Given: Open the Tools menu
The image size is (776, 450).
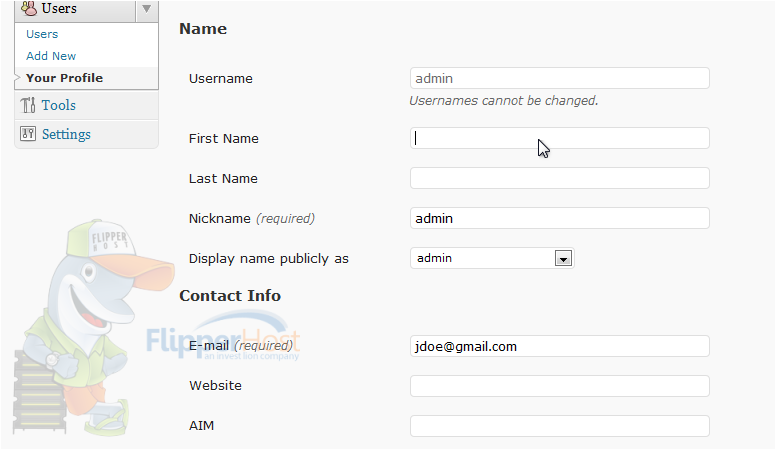Looking at the screenshot, I should click(58, 105).
